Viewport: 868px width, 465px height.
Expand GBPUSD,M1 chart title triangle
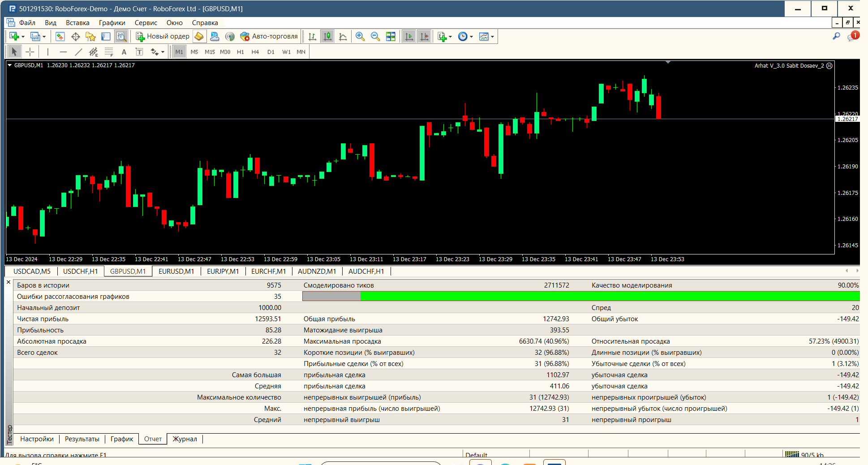point(9,65)
